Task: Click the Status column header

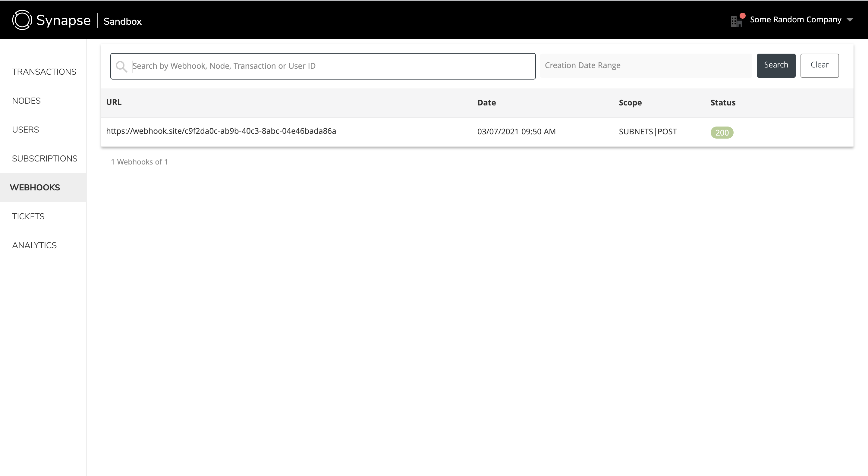Action: pyautogui.click(x=723, y=102)
